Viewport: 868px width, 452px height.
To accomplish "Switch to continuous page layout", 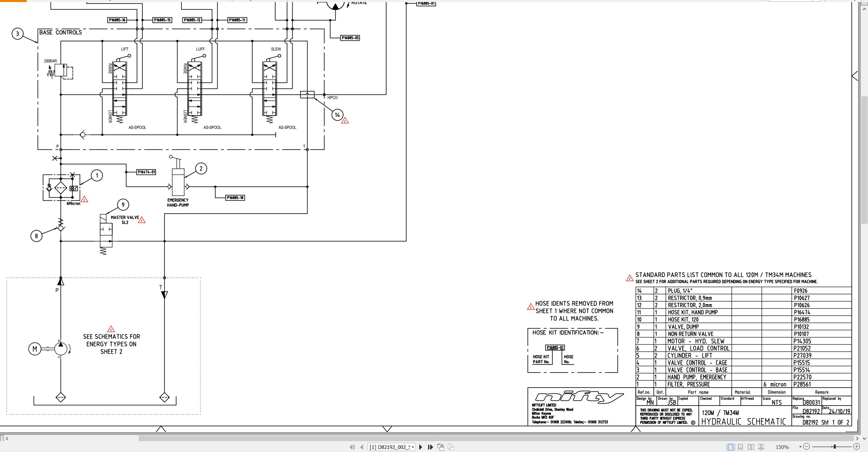I will coord(741,447).
